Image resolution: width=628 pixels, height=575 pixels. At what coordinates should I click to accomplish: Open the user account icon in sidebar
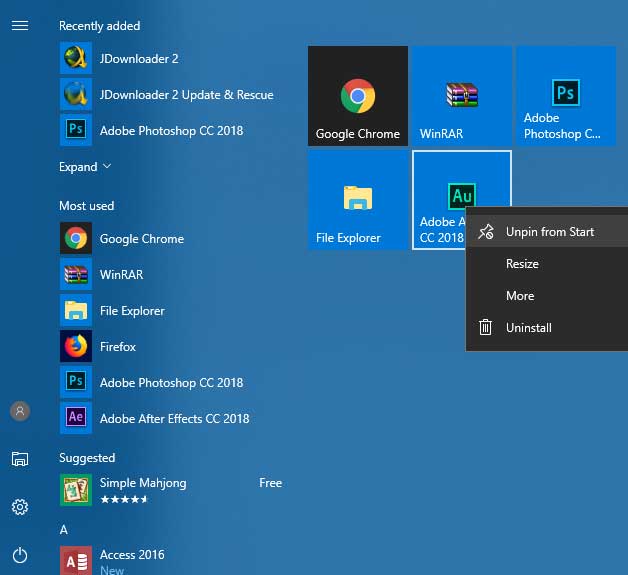tap(20, 411)
